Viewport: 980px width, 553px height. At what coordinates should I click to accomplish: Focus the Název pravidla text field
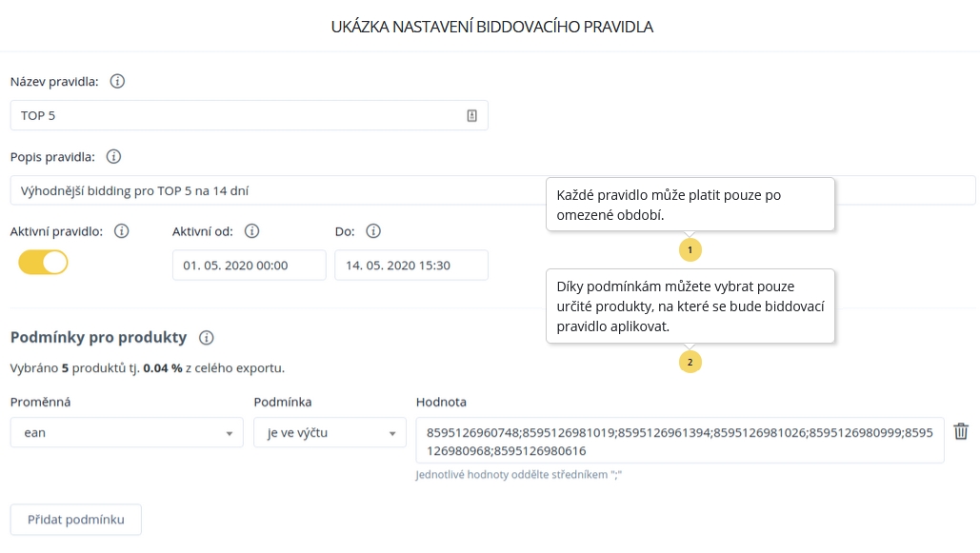238,115
